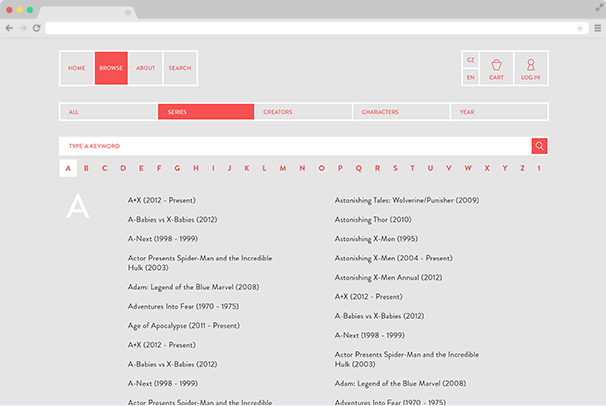Image resolution: width=606 pixels, height=406 pixels.
Task: Click the magnifier search button
Action: 539,146
